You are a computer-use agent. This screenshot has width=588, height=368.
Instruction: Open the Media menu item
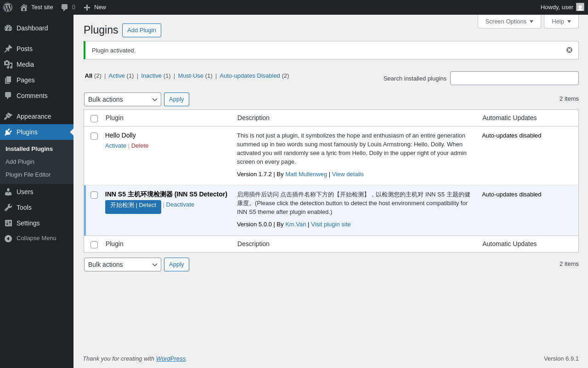(x=37, y=64)
